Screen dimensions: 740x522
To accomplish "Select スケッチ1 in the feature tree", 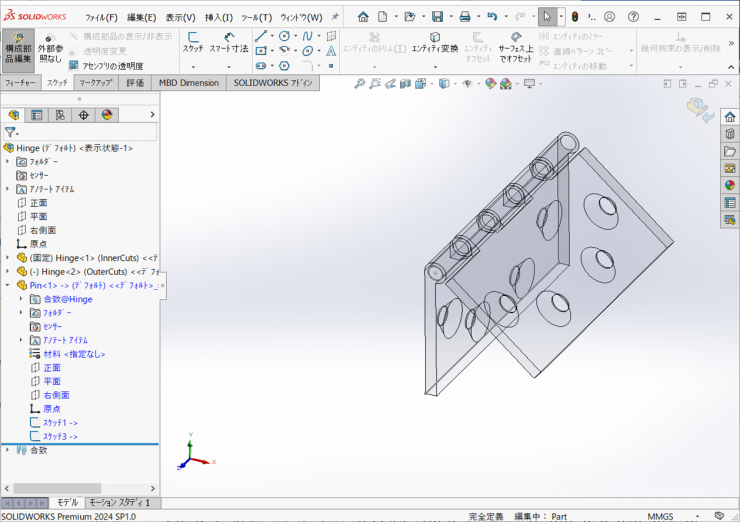I will (x=59, y=422).
